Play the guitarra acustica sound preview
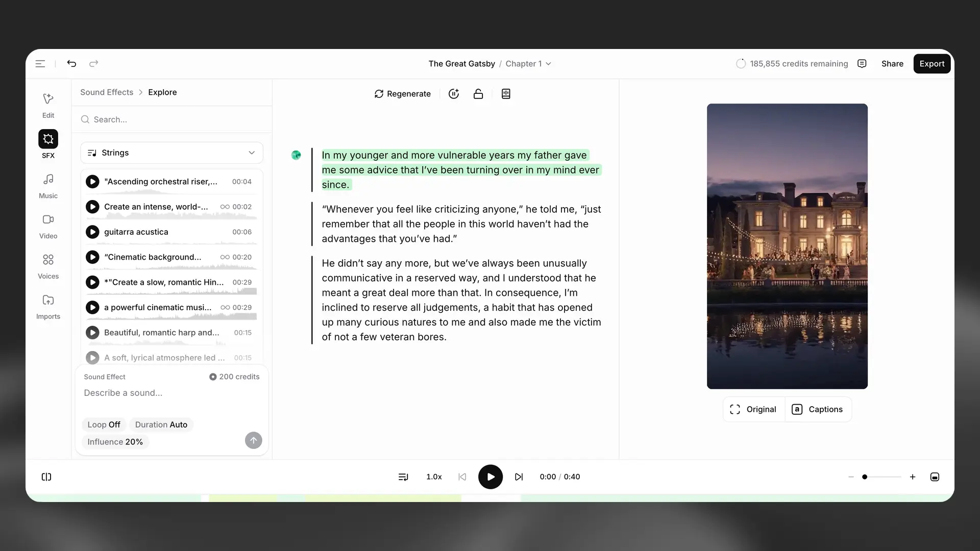The image size is (980, 551). point(92,232)
